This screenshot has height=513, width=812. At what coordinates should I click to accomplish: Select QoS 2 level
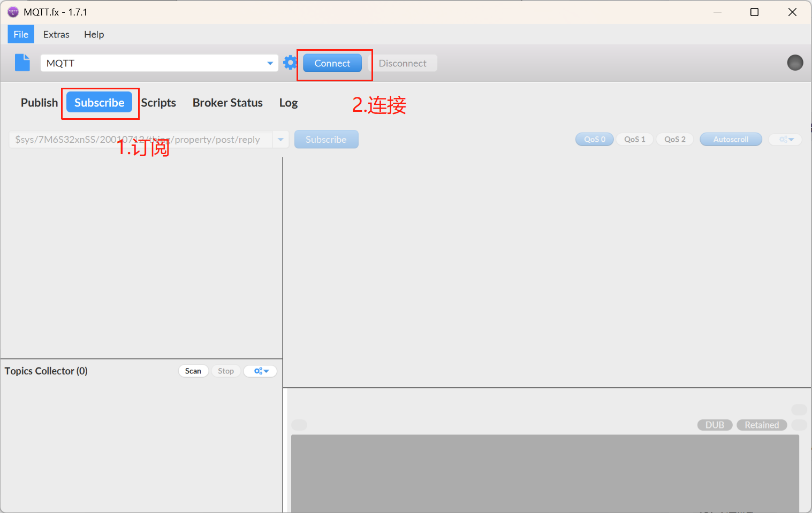pyautogui.click(x=675, y=139)
